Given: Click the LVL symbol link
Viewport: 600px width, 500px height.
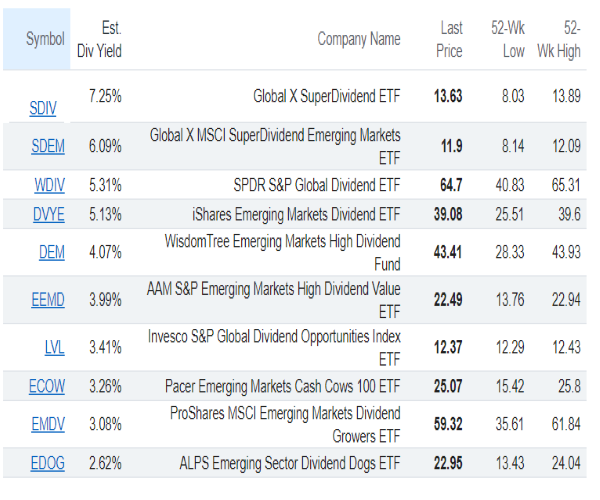Looking at the screenshot, I should (55, 347).
